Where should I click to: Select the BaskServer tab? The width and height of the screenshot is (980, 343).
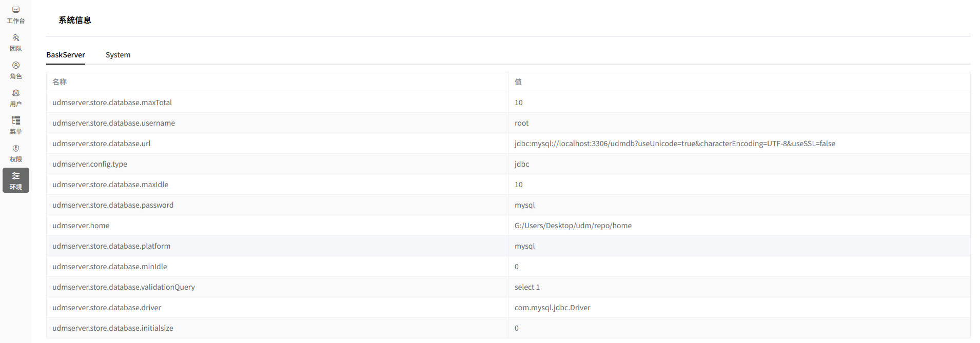66,55
